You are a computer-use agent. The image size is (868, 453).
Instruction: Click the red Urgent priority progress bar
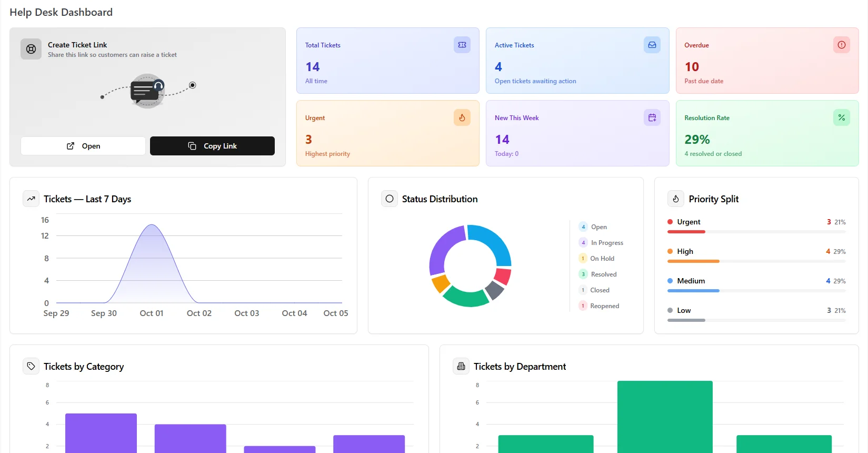tap(686, 232)
